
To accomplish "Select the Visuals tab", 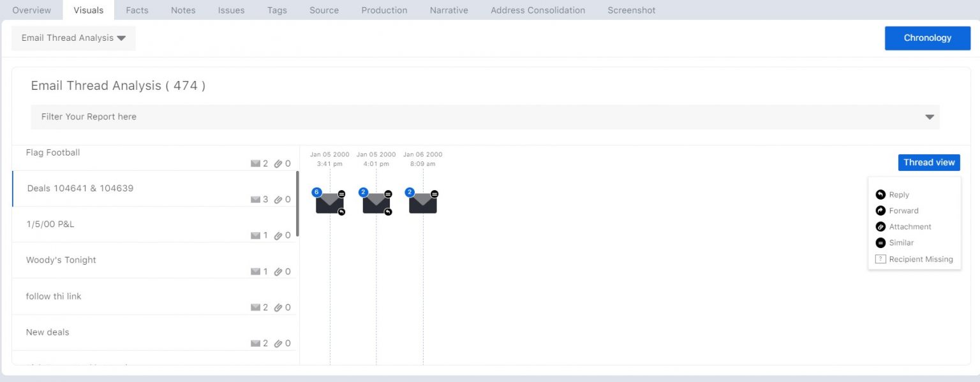I will click(89, 10).
